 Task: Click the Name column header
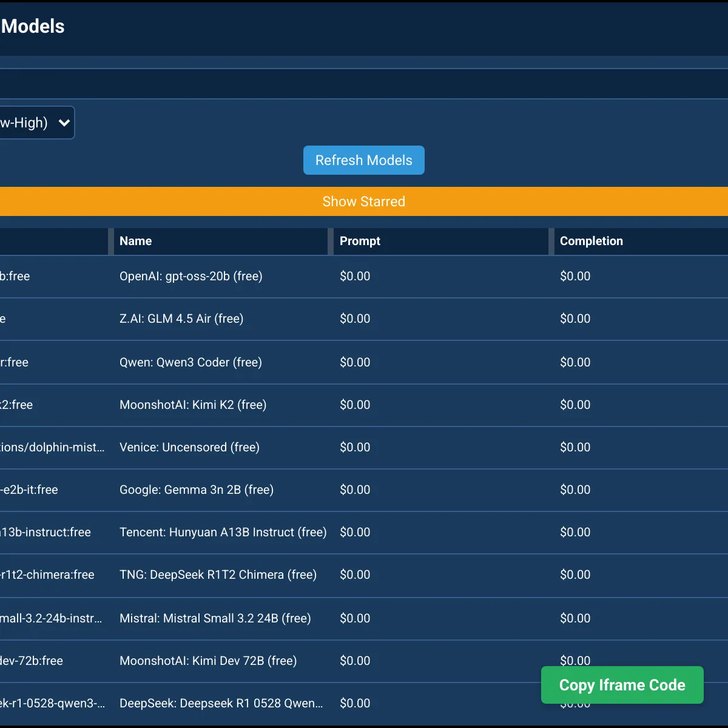pyautogui.click(x=136, y=241)
